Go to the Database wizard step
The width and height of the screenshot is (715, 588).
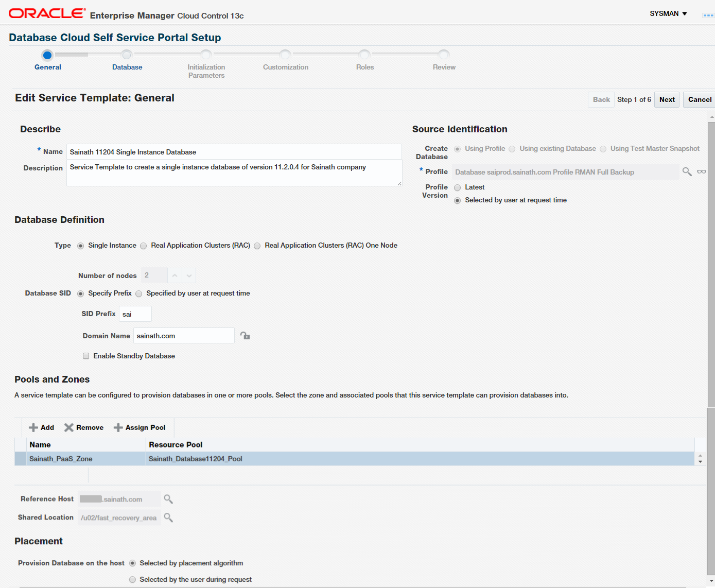127,67
